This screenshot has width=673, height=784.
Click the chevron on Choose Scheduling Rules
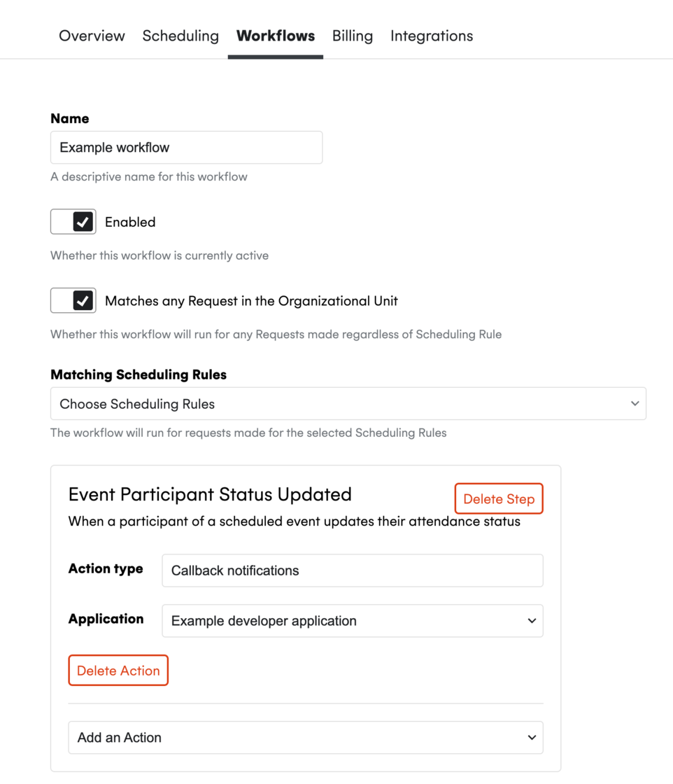pyautogui.click(x=635, y=403)
